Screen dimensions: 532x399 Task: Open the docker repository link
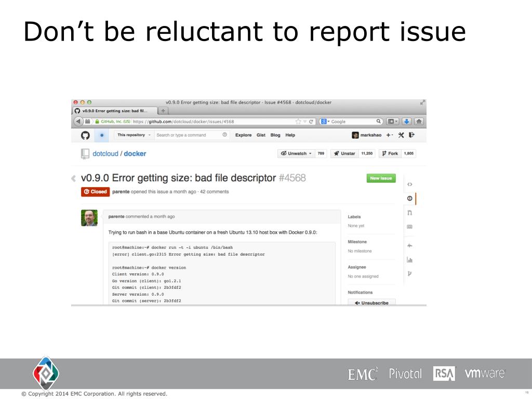(135, 154)
